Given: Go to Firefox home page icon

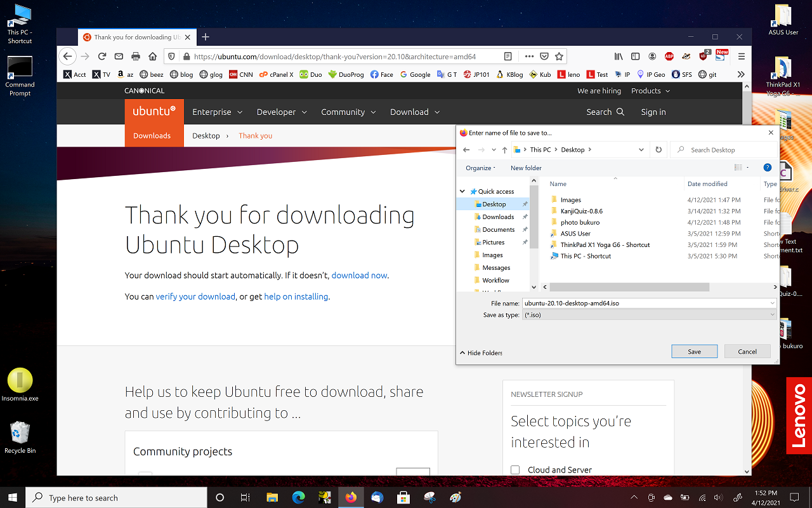Looking at the screenshot, I should click(x=152, y=57).
